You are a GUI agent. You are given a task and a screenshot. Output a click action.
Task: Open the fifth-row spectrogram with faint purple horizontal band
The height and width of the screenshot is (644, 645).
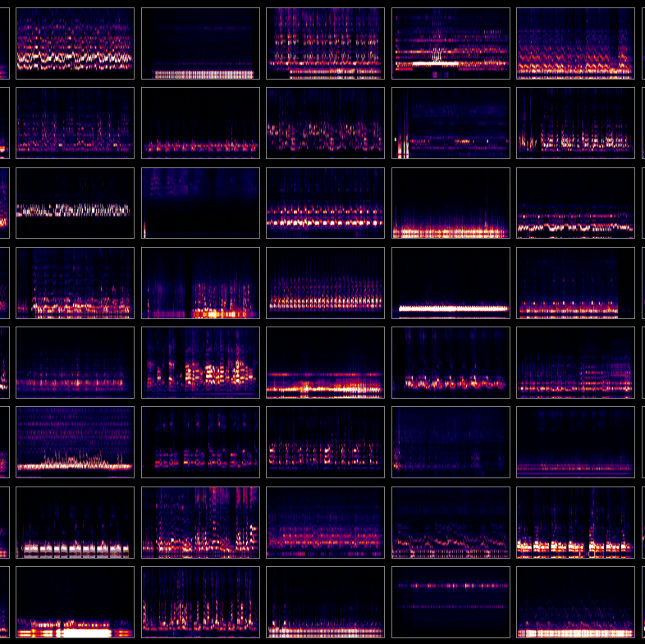coord(75,363)
